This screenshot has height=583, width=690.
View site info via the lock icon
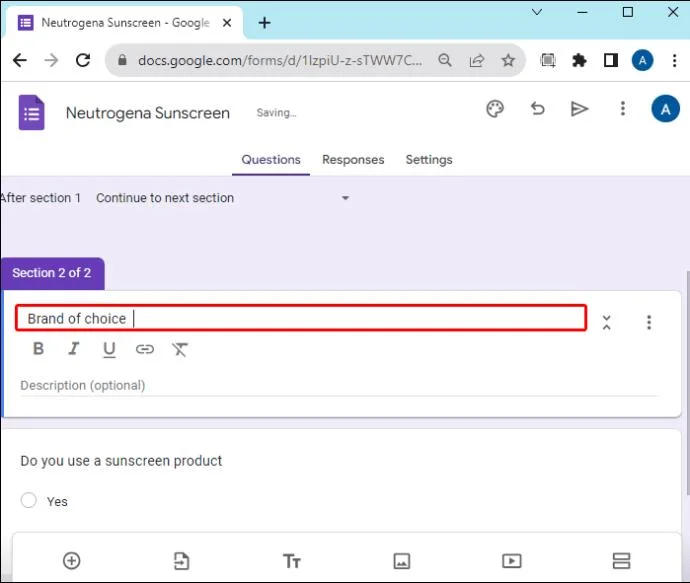[x=122, y=60]
